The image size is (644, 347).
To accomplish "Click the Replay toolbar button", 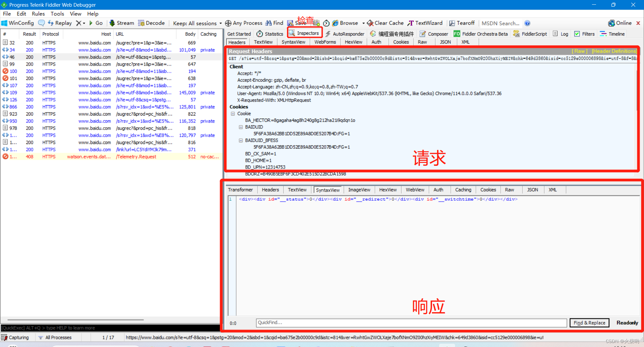I will click(x=60, y=23).
